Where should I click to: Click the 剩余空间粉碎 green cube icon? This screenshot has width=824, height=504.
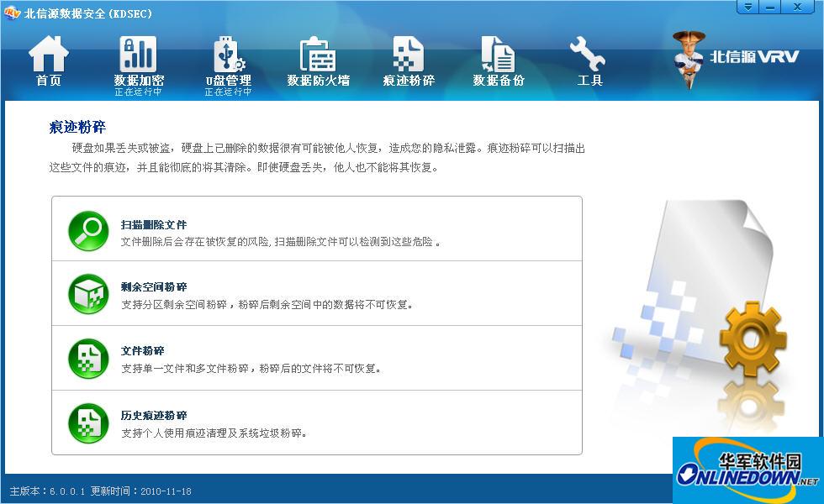pos(87,293)
